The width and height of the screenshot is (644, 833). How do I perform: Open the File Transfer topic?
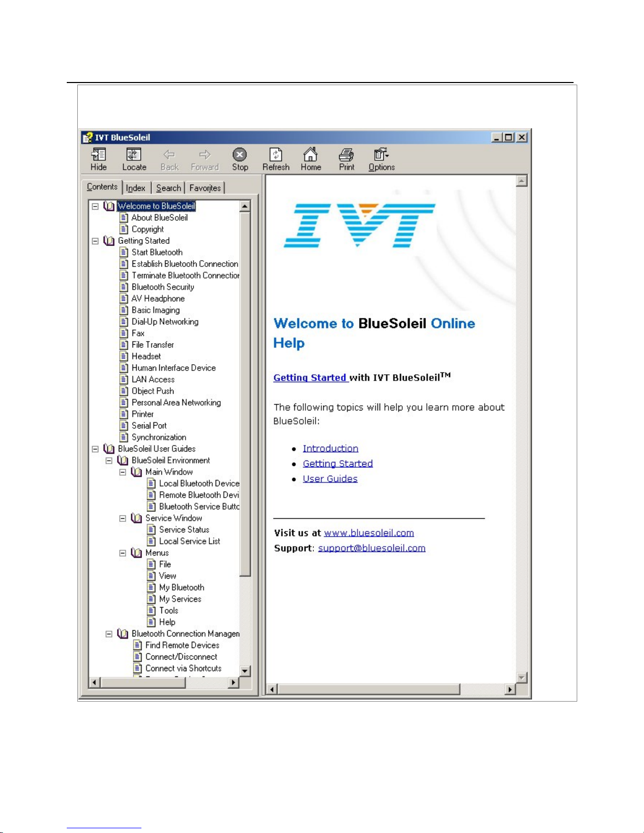coord(152,345)
